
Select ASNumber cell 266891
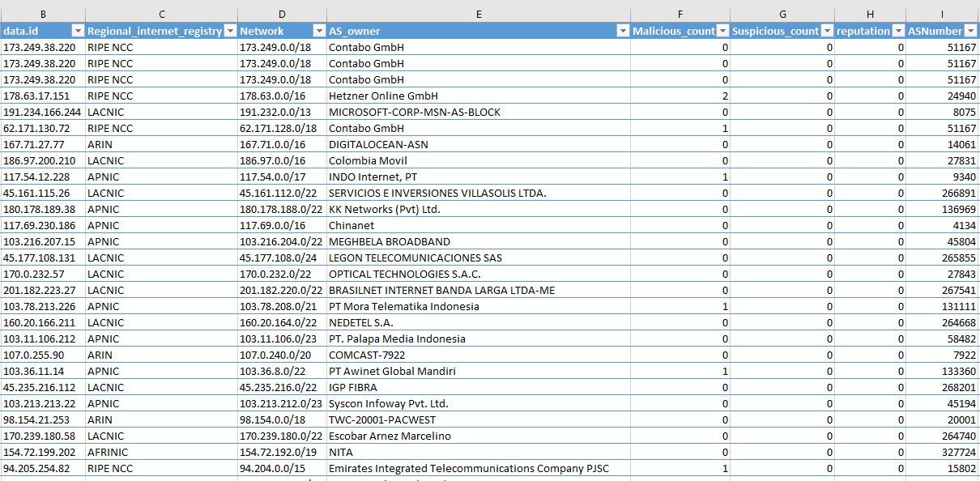(x=943, y=193)
